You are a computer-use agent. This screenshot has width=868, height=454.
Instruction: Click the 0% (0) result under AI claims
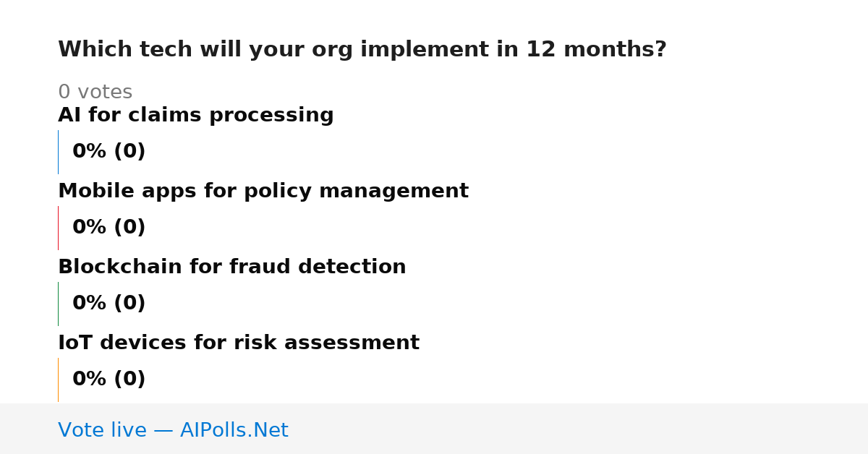click(109, 152)
